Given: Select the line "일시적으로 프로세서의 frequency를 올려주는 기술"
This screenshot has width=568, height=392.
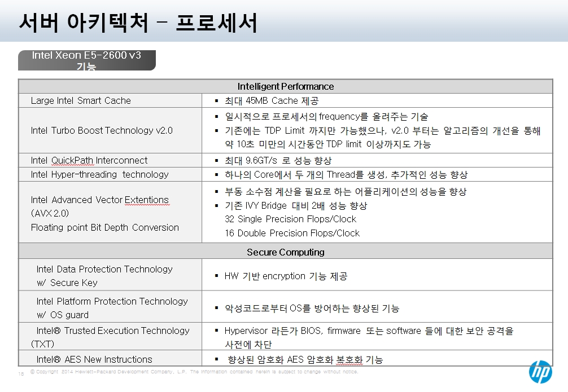Looking at the screenshot, I should click(326, 117).
